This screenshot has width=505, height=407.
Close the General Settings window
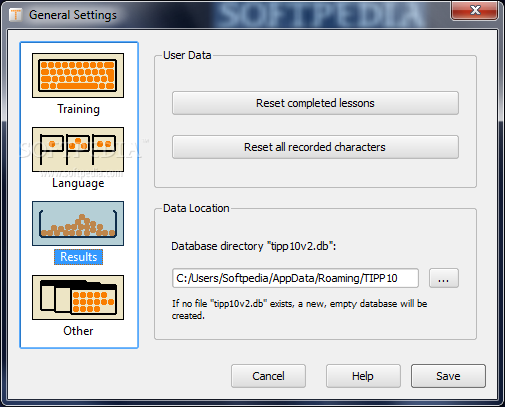[475, 10]
